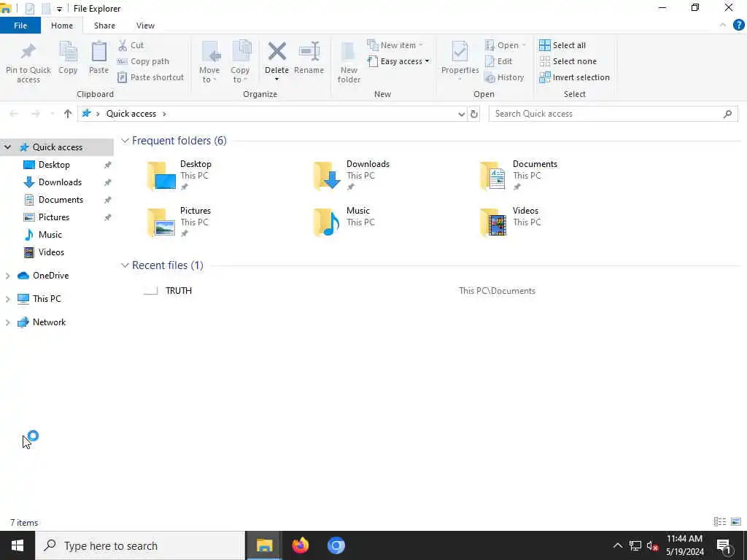This screenshot has width=747, height=560.
Task: Select the Documents frequent folder icon
Action: pyautogui.click(x=493, y=176)
